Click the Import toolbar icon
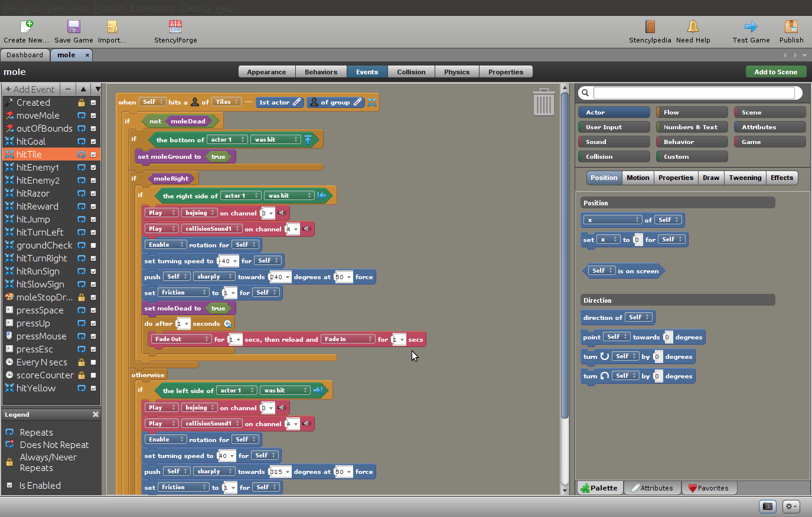Image resolution: width=812 pixels, height=517 pixels. tap(112, 27)
